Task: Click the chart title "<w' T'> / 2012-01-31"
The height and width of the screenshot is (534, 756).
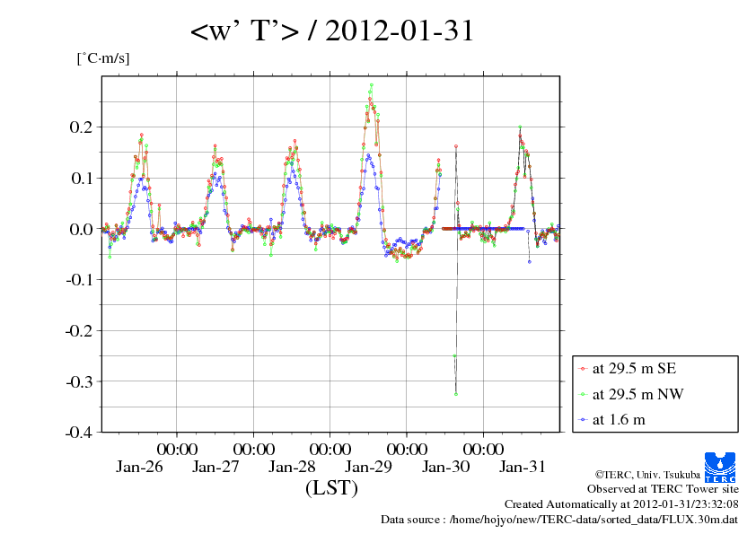Action: [331, 31]
